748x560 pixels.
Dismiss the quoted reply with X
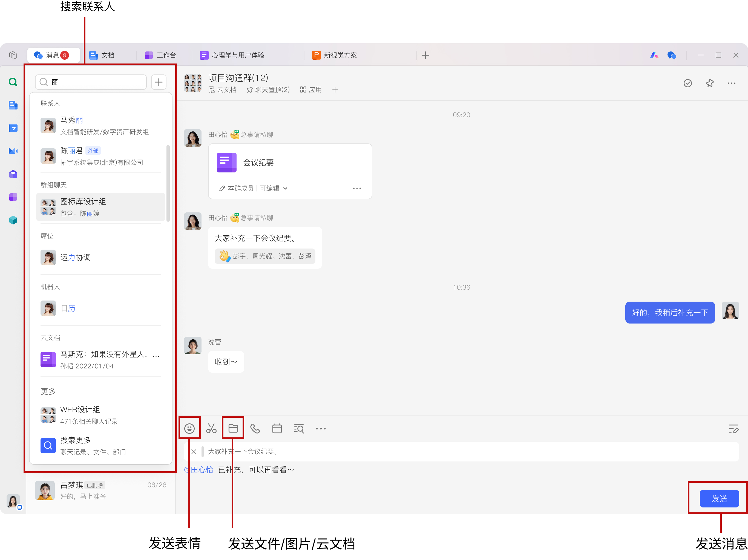tap(194, 452)
